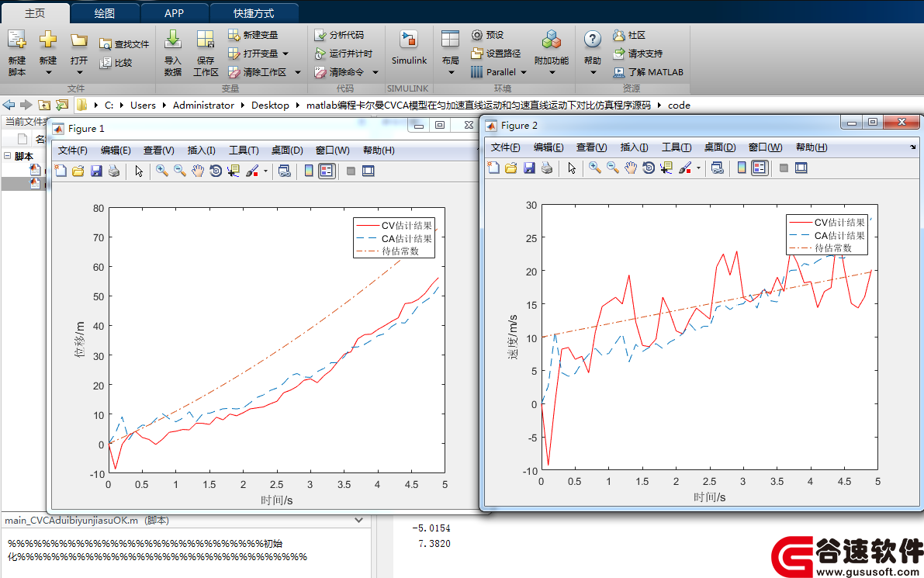
Task: Toggle insert legend in Figure 2
Action: click(760, 168)
